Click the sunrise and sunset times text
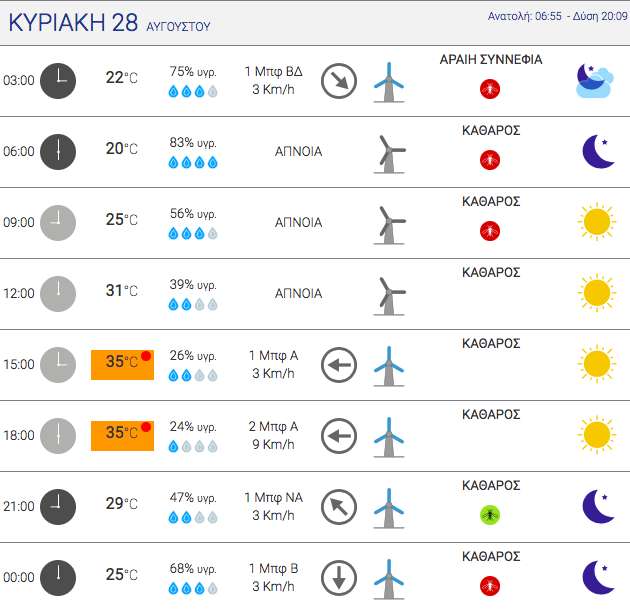Viewport: 630px width, 612px height. click(x=557, y=16)
